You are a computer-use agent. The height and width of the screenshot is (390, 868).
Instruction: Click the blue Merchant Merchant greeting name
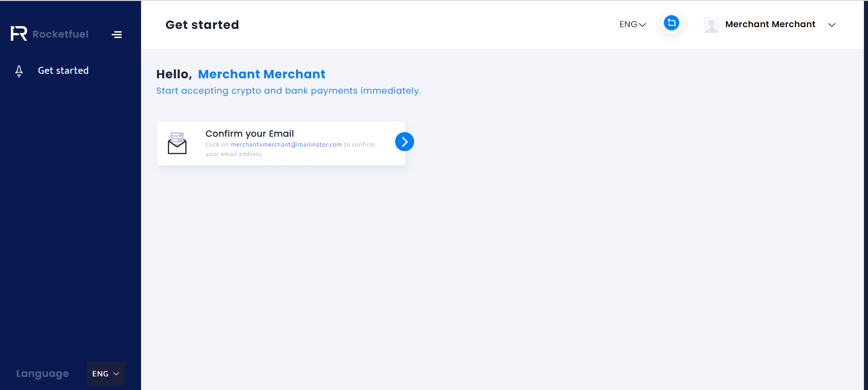pos(261,74)
